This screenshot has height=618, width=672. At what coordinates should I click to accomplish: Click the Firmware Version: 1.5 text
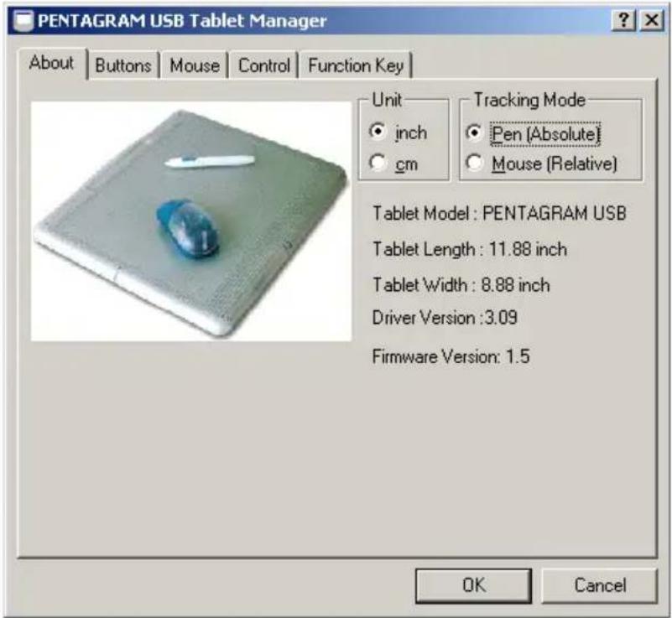pyautogui.click(x=451, y=356)
